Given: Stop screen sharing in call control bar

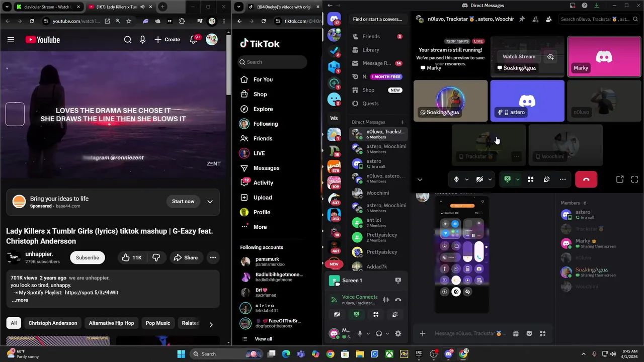Looking at the screenshot, I should (x=507, y=179).
